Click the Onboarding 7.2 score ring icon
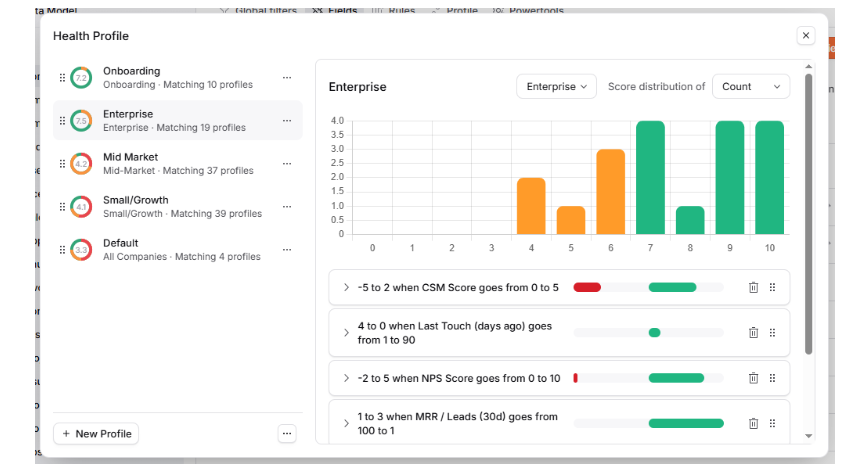 tap(81, 77)
